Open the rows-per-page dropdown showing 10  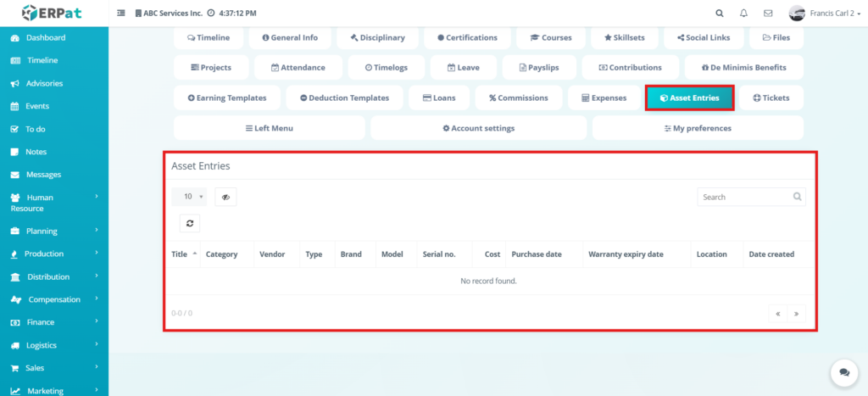189,197
